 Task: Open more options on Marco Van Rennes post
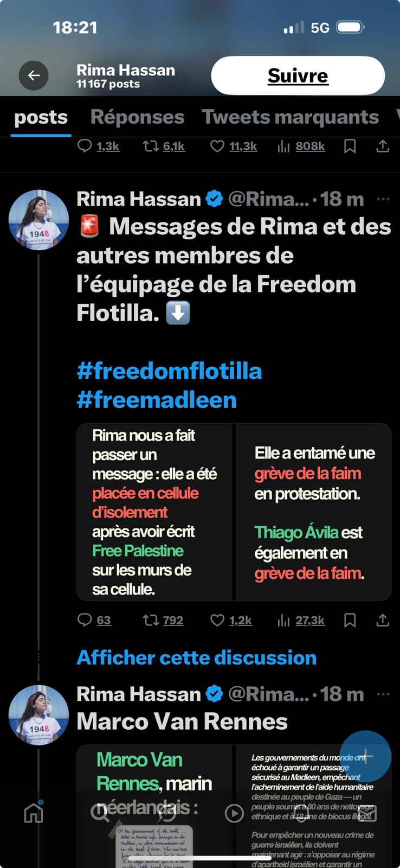pos(383,694)
